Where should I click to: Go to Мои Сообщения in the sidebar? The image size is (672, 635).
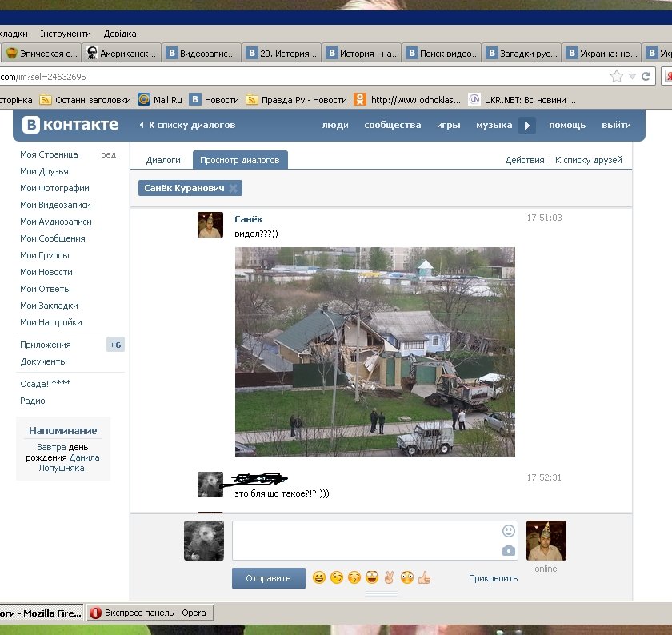[x=53, y=238]
